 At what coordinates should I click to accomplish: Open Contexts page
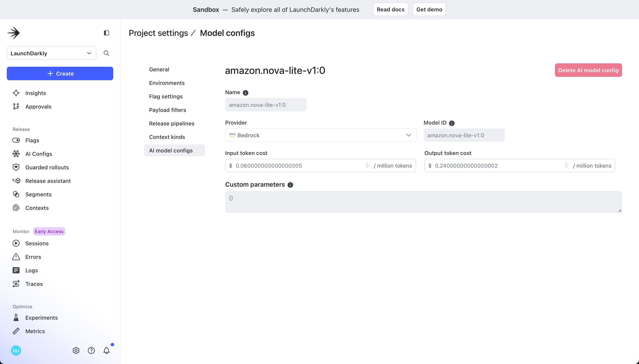pos(37,208)
